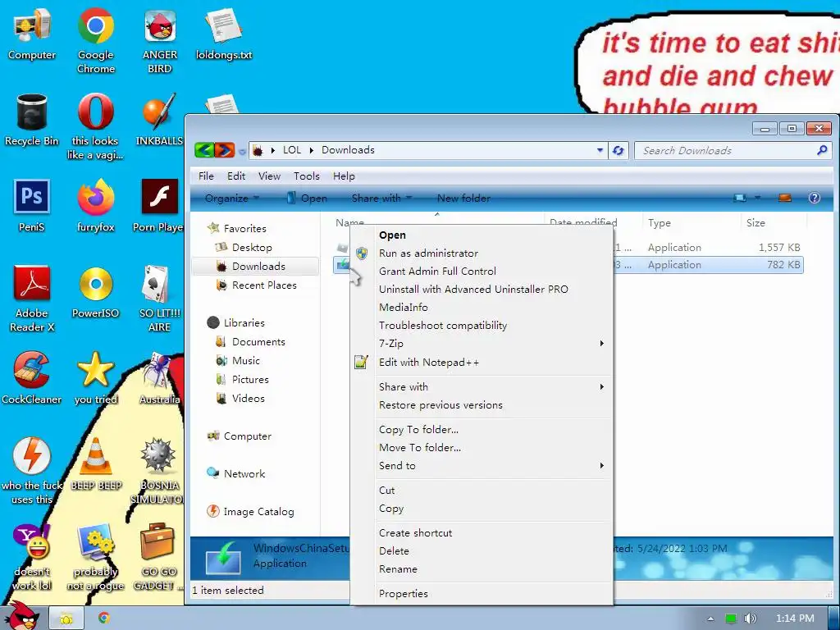840x630 pixels.
Task: Launch Google Chrome from the desktop
Action: (x=96, y=40)
